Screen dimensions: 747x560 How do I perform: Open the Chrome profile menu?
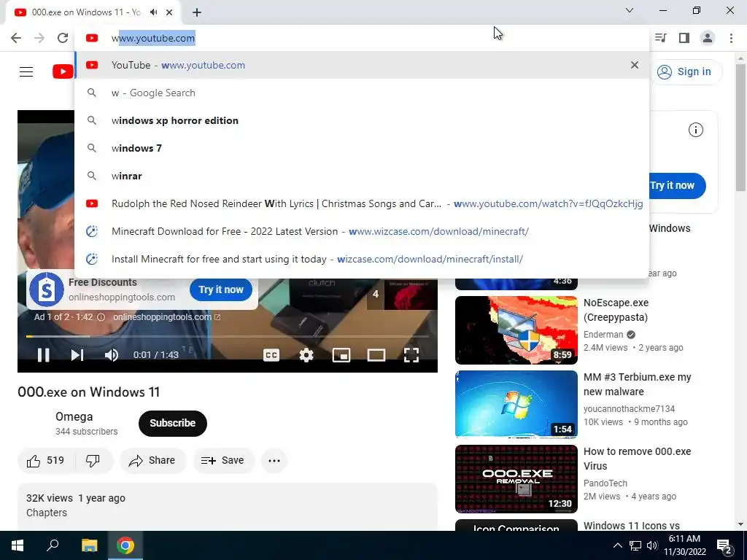click(x=708, y=38)
